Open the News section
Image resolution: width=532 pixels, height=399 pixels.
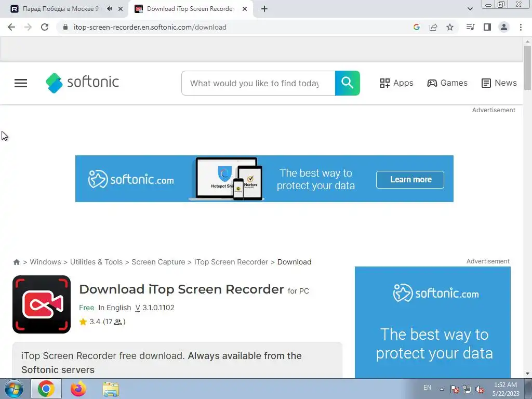click(499, 83)
